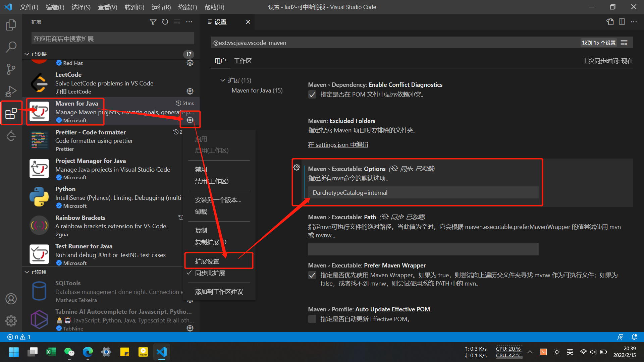The width and height of the screenshot is (644, 362).
Task: Open the 文件(F) menu
Action: coord(29,7)
